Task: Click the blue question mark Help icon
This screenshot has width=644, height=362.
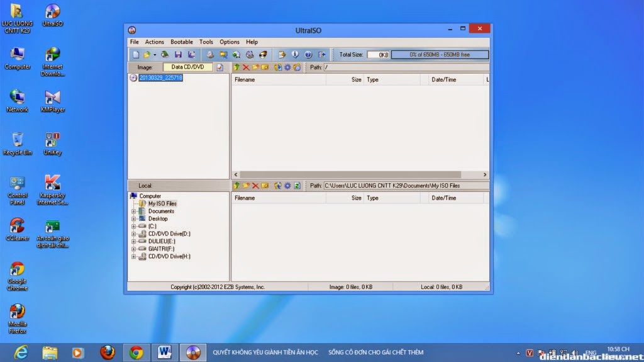Action: (308, 54)
